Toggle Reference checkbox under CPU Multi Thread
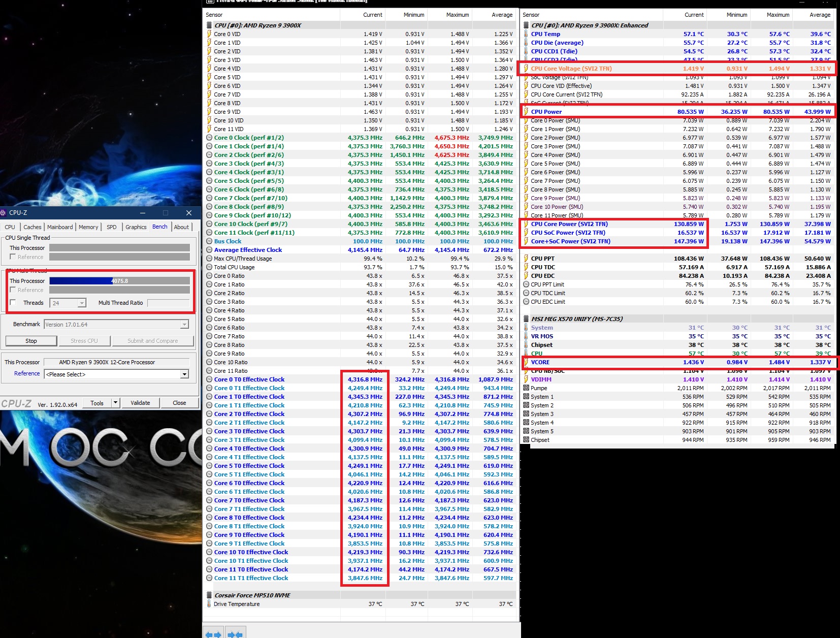Viewport: 840px width, 638px height. 13,290
